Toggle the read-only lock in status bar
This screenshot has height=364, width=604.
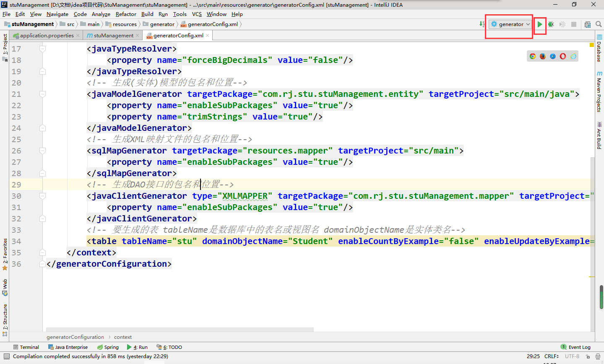pos(588,356)
